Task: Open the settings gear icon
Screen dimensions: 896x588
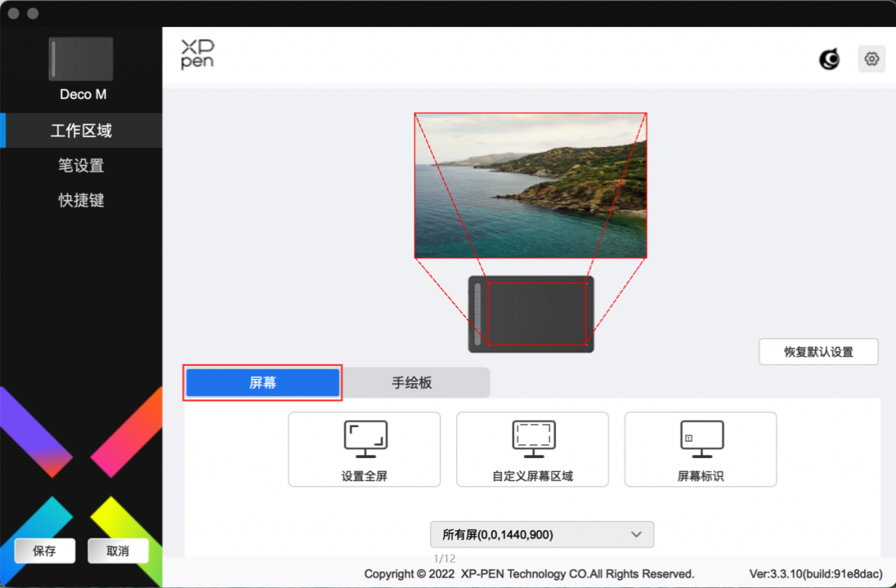Action: [x=871, y=59]
